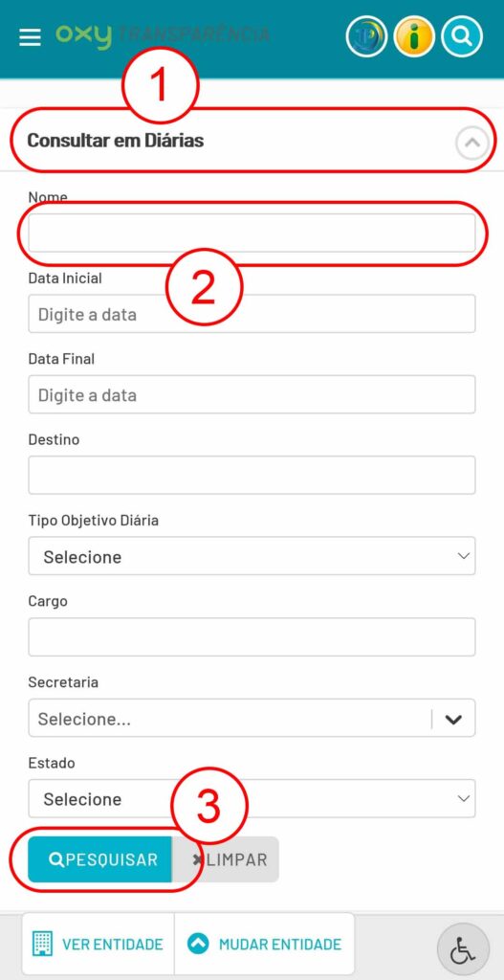Open the wheelchair accessibility icon

[463, 949]
